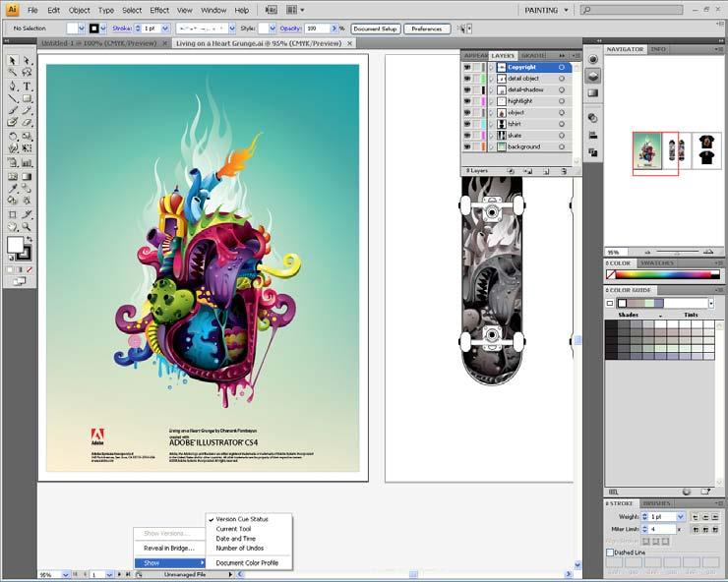
Task: Select the Paintbrush tool
Action: click(13, 110)
